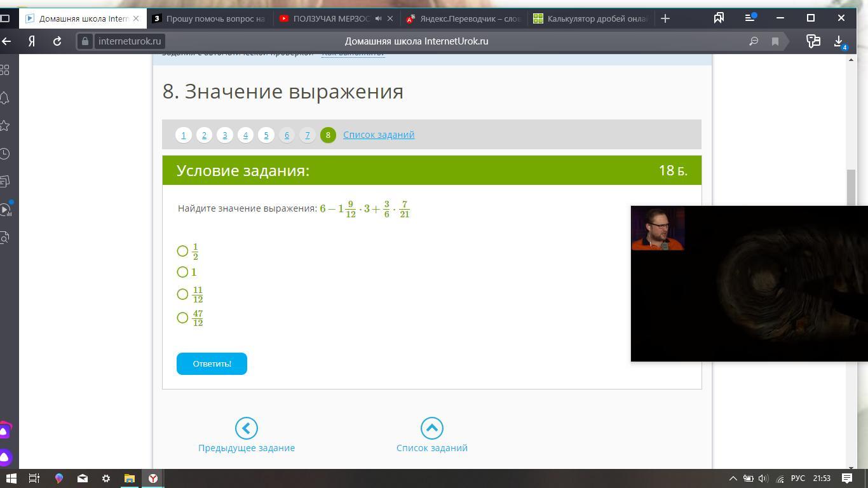This screenshot has height=488, width=868.
Task: Open sidebar favorites star
Action: [5, 126]
